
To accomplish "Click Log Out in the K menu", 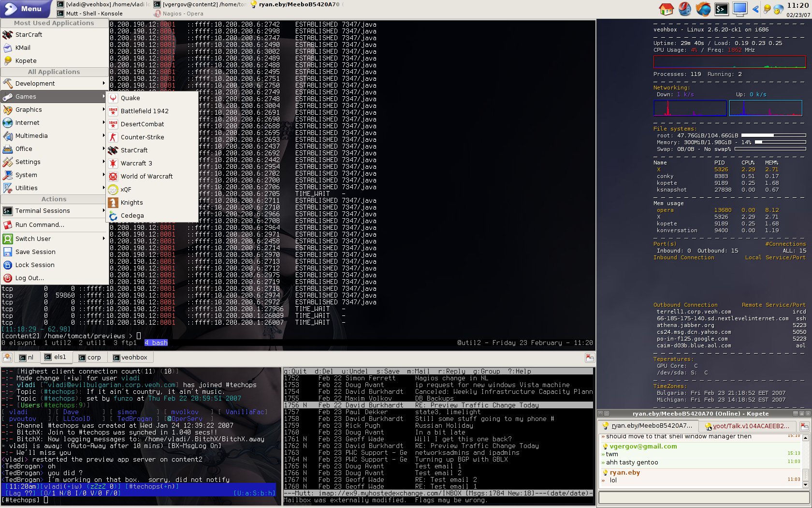I will [29, 278].
